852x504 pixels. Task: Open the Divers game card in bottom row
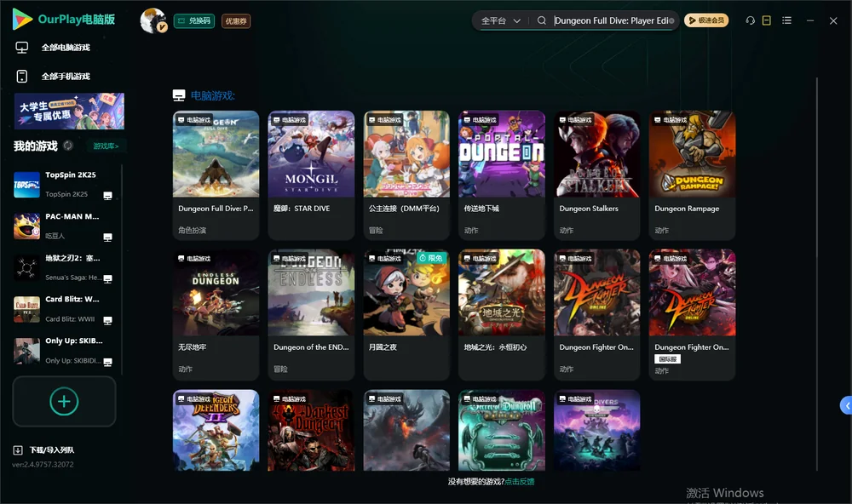(596, 430)
